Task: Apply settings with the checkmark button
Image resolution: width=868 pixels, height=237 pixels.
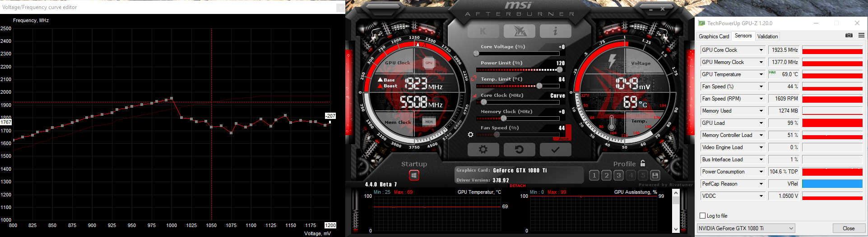Action: click(555, 149)
